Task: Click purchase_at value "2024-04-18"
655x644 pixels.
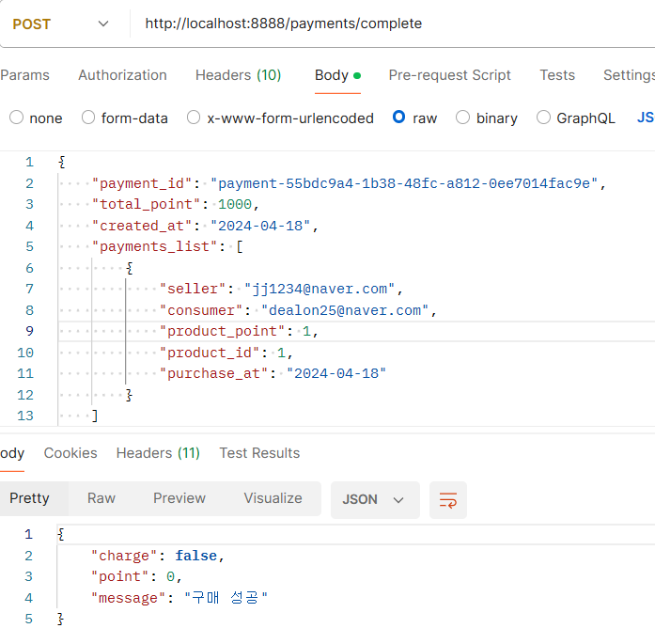Action: [336, 373]
